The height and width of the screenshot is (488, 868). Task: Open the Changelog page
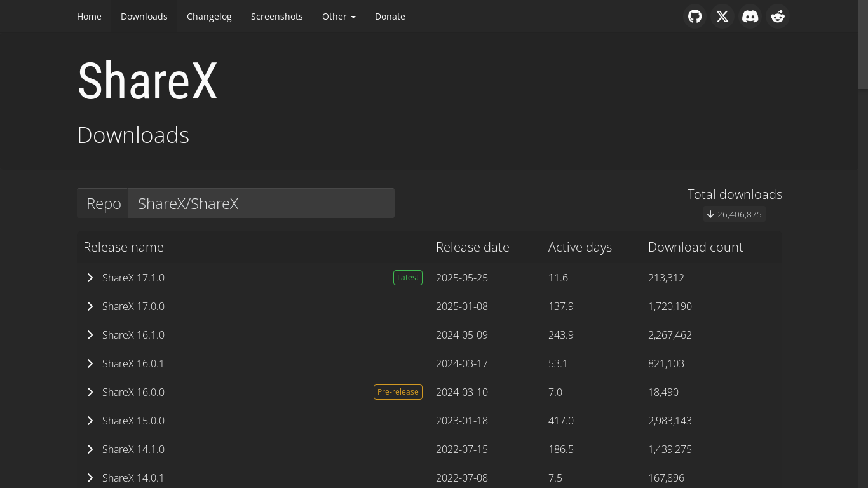(209, 17)
